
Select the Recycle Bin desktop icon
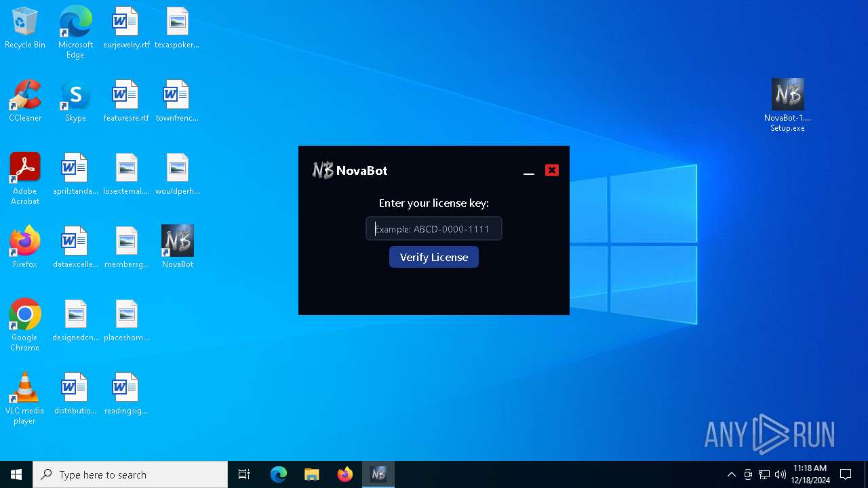coord(25,28)
